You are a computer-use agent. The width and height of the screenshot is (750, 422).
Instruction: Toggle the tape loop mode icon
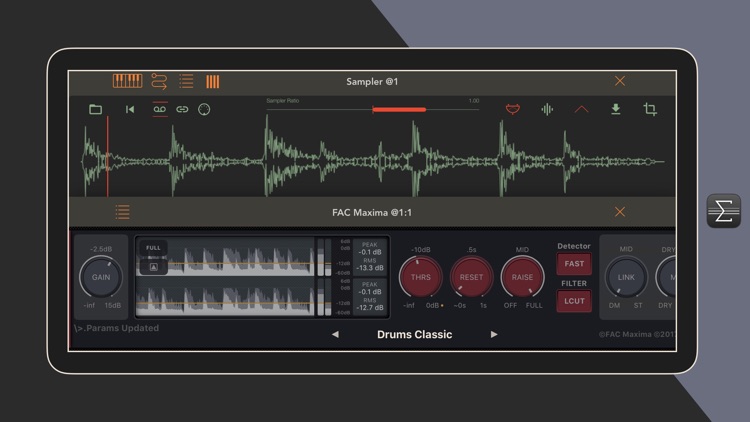[160, 109]
